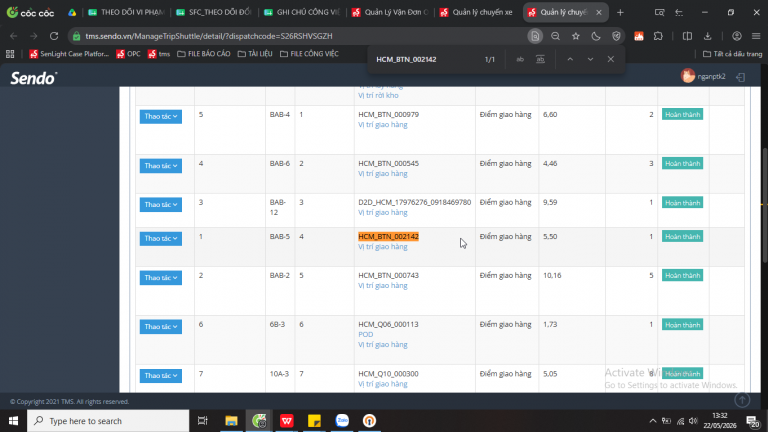The image size is (768, 432).
Task: Click the scroll-to-top arrow button
Action: click(x=742, y=400)
